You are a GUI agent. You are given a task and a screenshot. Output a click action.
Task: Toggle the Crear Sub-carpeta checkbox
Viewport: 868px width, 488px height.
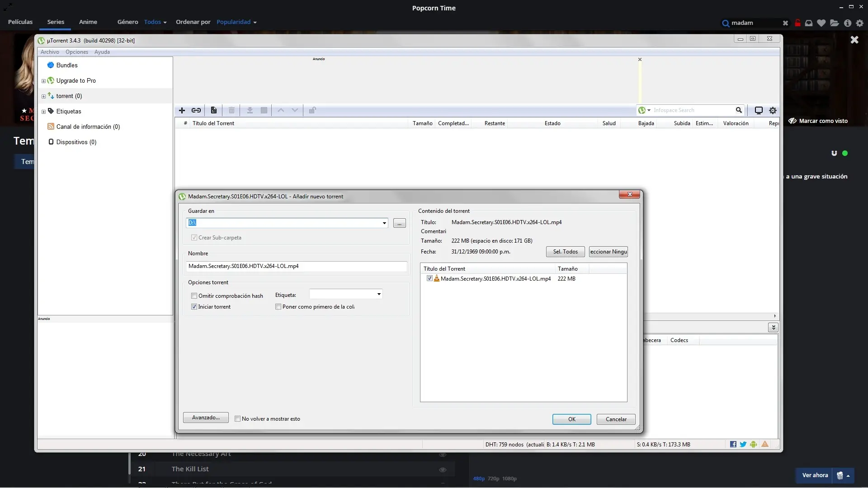[194, 238]
